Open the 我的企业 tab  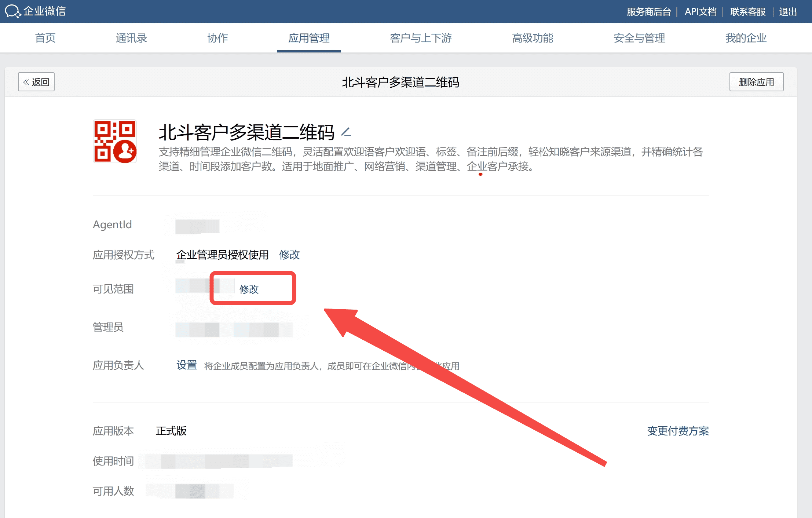click(746, 38)
